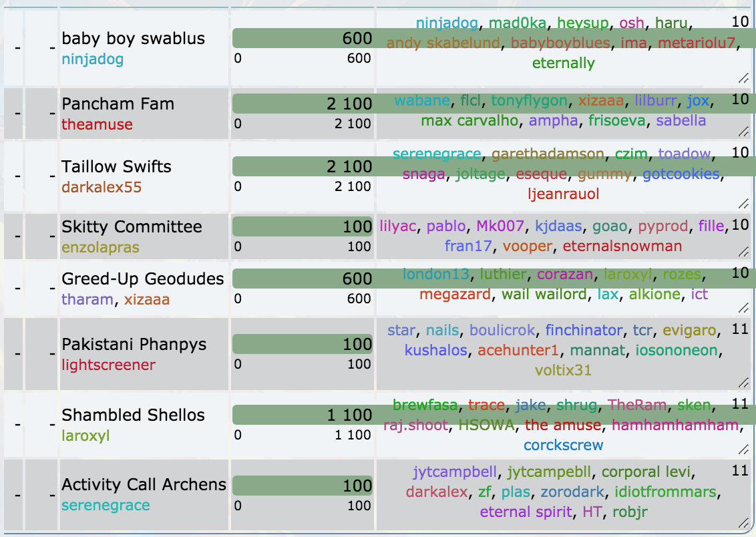Open player wail wailord
This screenshot has height=537, width=756.
point(544,295)
